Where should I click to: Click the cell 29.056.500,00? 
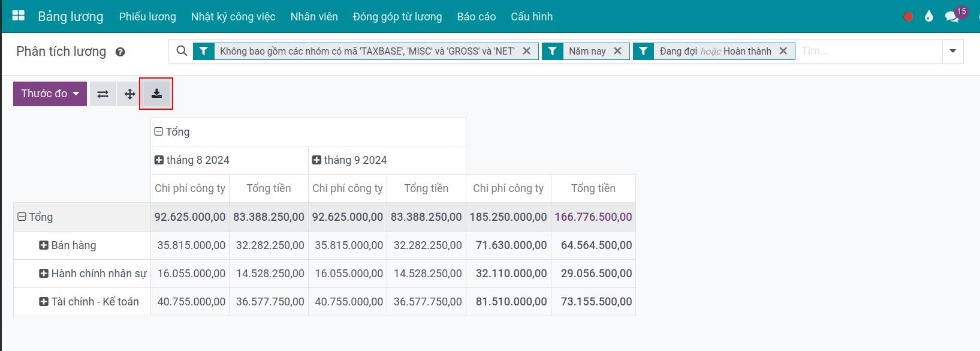(593, 274)
